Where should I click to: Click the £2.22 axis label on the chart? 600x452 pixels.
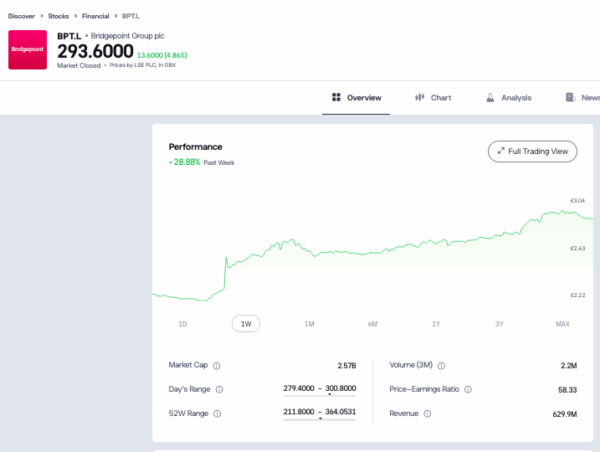tap(577, 295)
